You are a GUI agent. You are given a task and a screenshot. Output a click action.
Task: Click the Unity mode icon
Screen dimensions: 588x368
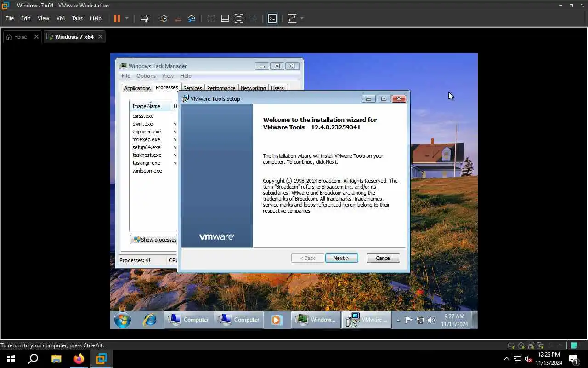253,18
